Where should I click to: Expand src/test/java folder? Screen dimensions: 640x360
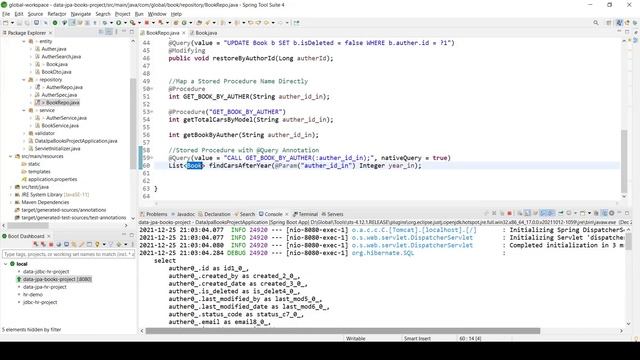coord(10,187)
